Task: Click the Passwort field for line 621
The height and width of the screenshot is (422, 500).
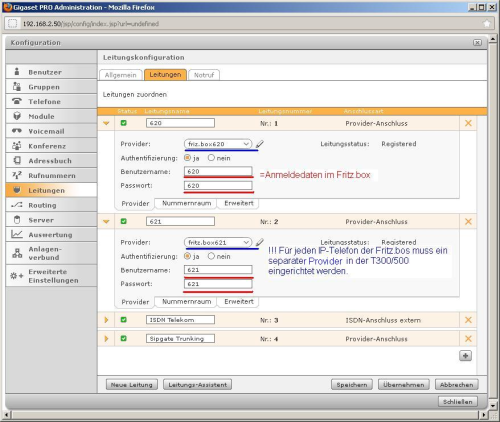Action: 218,284
